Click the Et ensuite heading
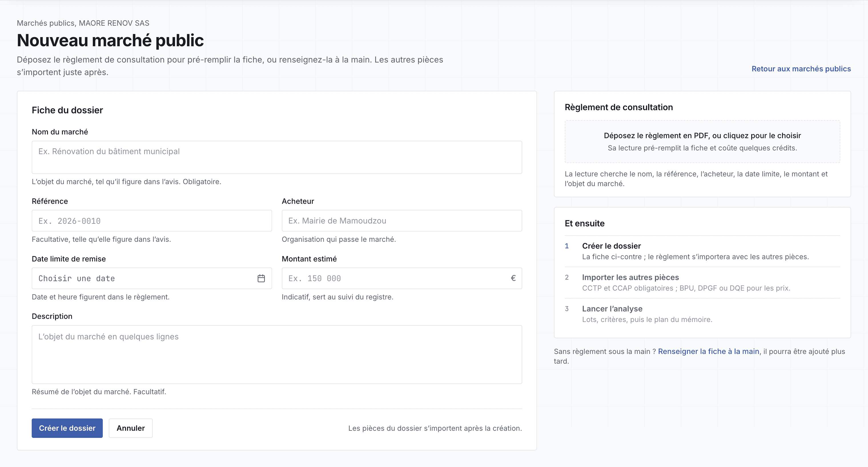Image resolution: width=868 pixels, height=467 pixels. pos(584,224)
